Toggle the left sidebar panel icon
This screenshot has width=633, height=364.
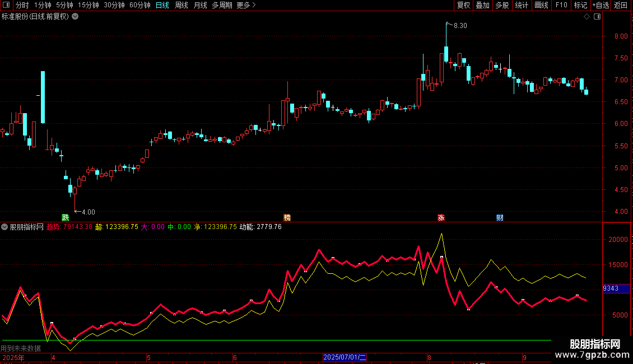tap(6, 5)
